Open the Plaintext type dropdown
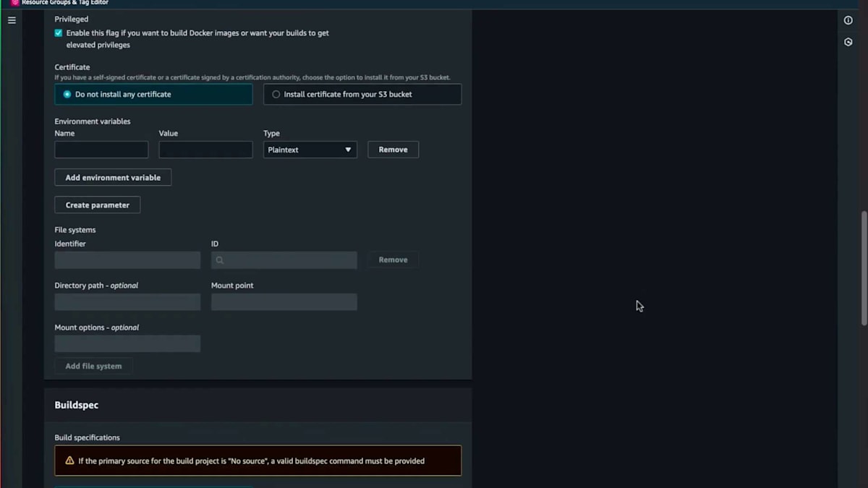Screen dimensions: 868x488 [x=310, y=150]
